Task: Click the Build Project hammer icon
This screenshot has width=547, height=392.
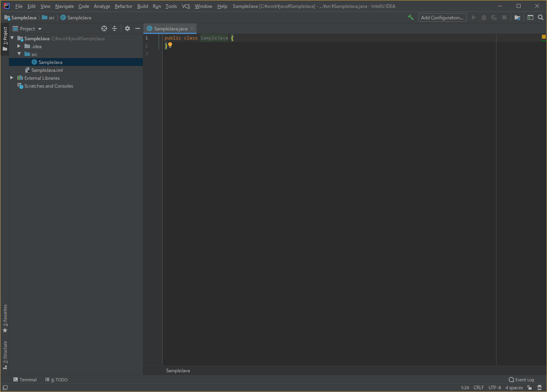Action: click(410, 17)
